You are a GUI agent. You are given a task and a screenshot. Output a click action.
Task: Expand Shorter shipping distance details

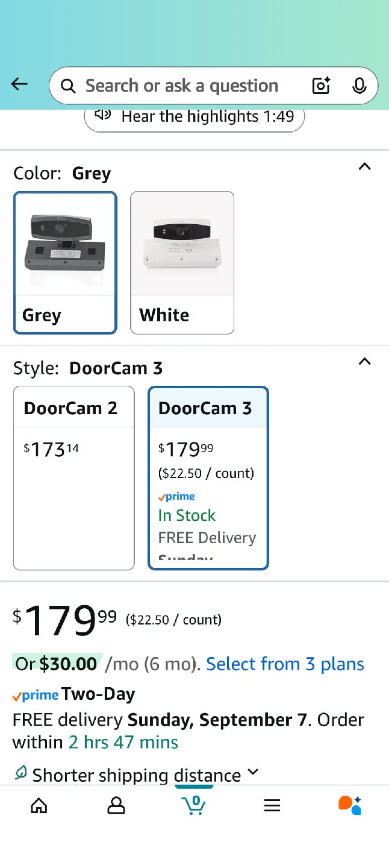(x=254, y=772)
